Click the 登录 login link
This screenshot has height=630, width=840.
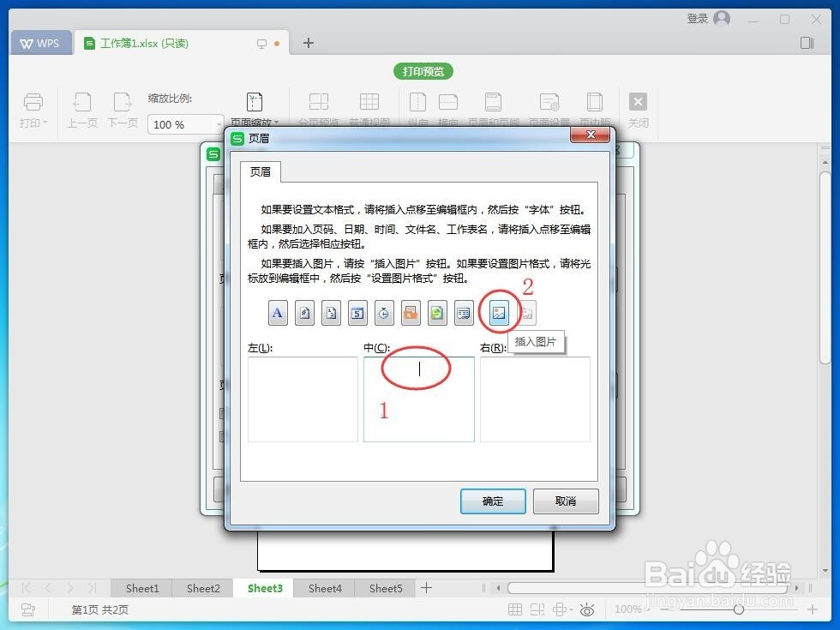[696, 17]
